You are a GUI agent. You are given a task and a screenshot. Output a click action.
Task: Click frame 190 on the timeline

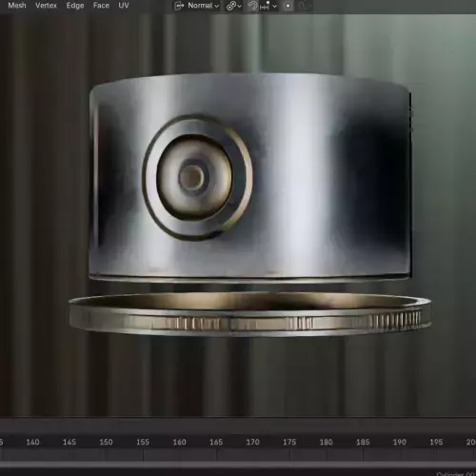point(400,442)
